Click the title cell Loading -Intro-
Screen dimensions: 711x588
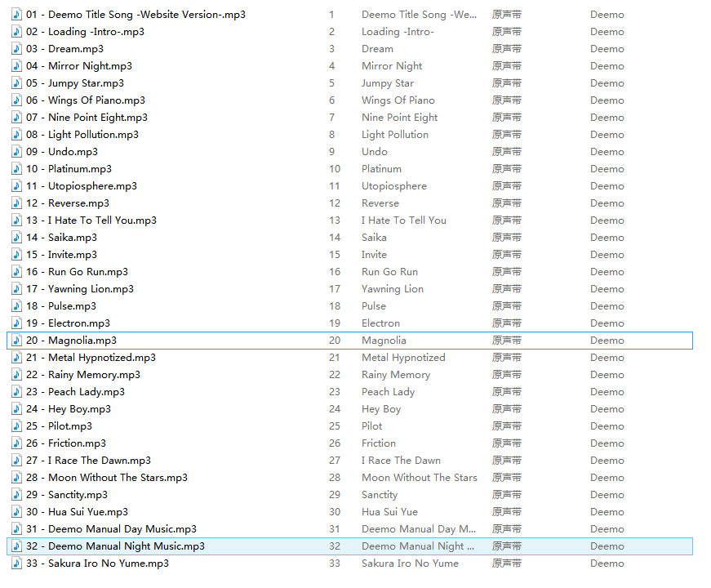(x=398, y=32)
